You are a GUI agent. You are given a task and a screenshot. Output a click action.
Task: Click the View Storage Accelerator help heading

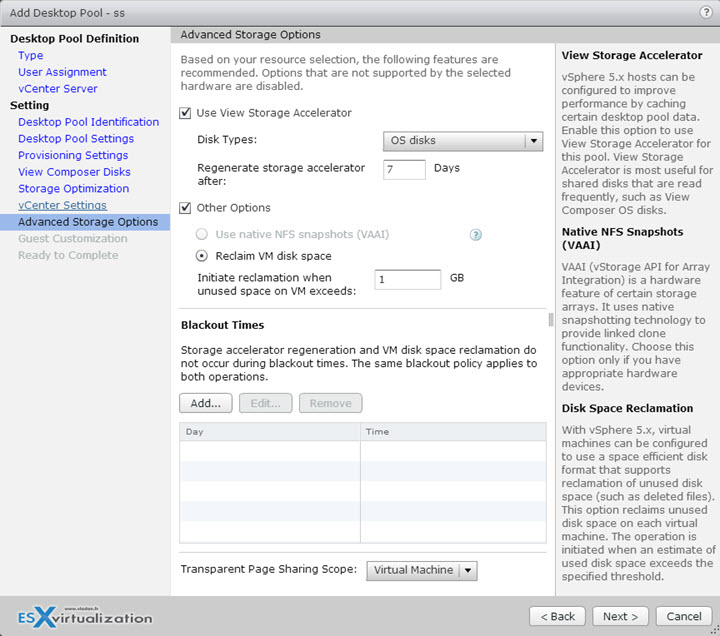point(632,56)
